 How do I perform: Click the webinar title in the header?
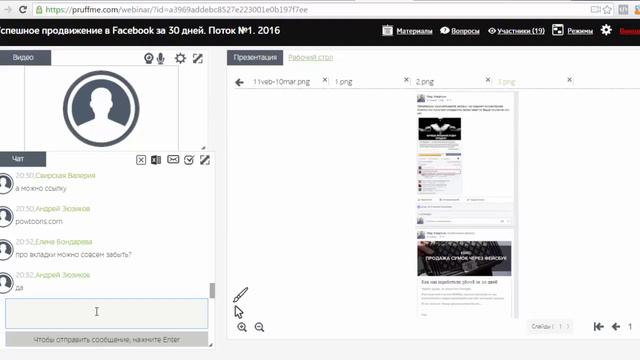click(x=140, y=31)
